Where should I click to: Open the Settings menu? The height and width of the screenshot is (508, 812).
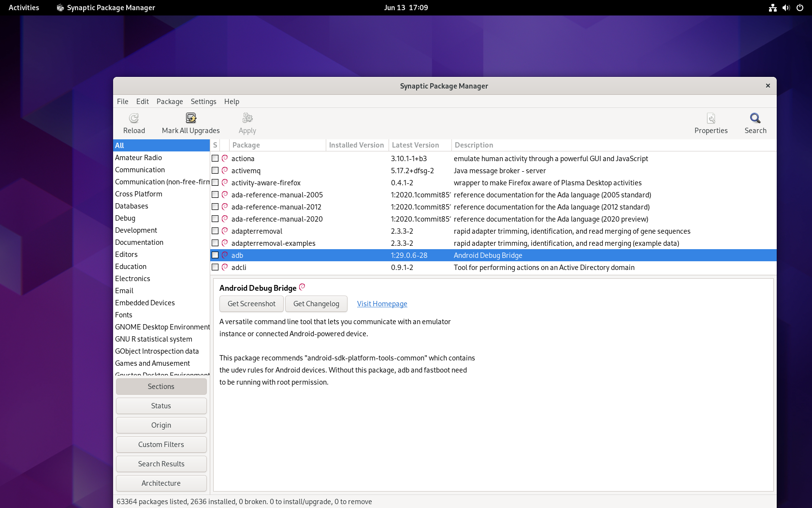pyautogui.click(x=203, y=102)
